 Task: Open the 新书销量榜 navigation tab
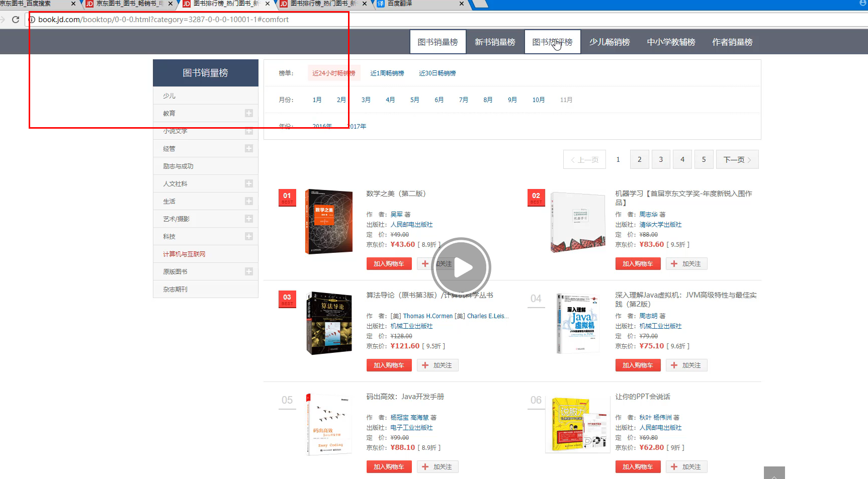[x=495, y=42]
